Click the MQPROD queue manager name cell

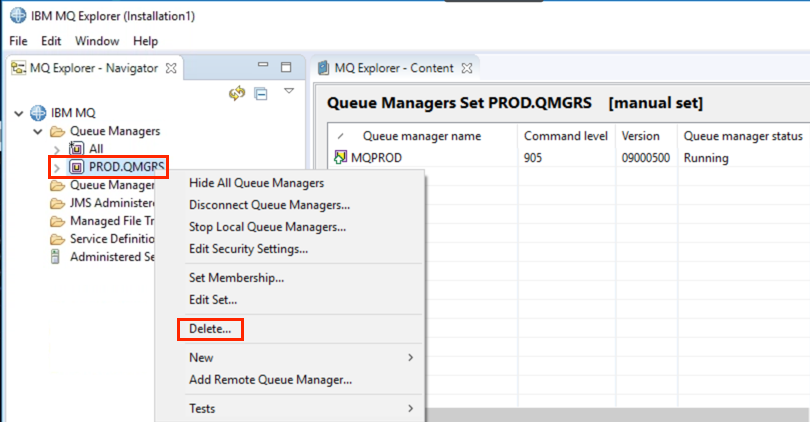(377, 158)
